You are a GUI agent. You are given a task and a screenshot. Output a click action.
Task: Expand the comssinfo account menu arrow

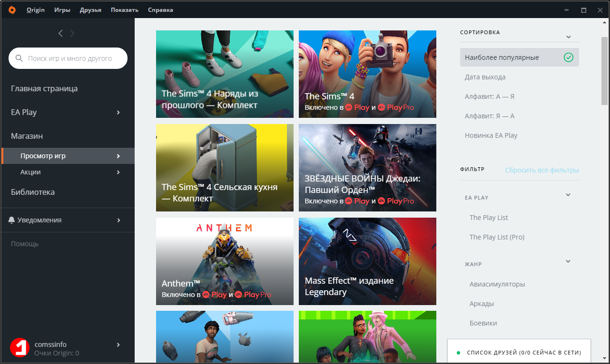[x=118, y=345]
